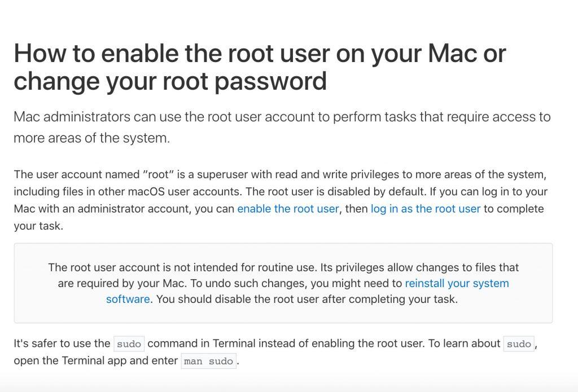The height and width of the screenshot is (392, 578).
Task: Click the words "your task." ending the first paragraph
Action: click(x=39, y=226)
